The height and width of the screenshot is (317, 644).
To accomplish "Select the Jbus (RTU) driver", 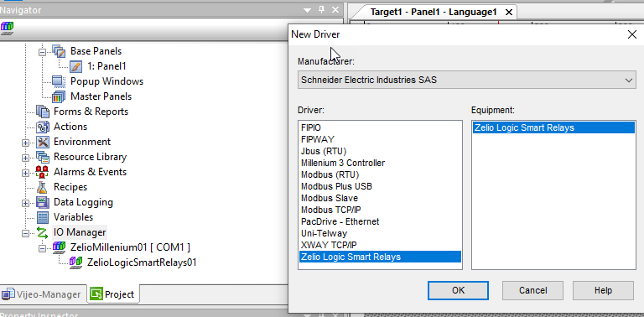I will pos(380,152).
